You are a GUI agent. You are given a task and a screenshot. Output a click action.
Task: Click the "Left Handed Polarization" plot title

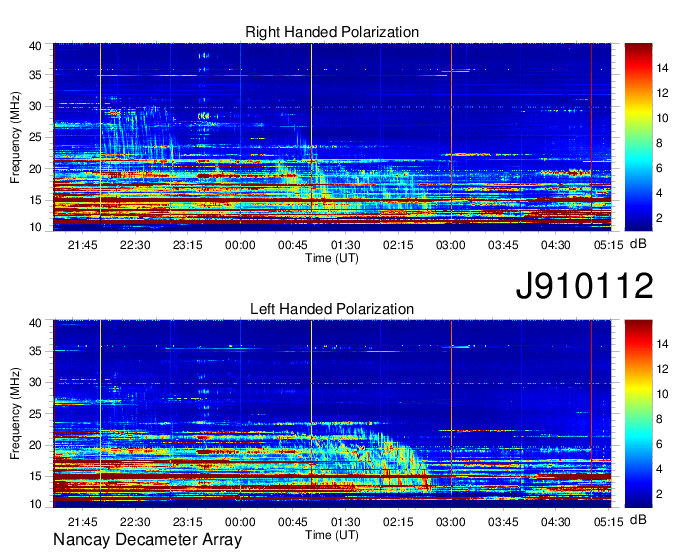coord(332,309)
